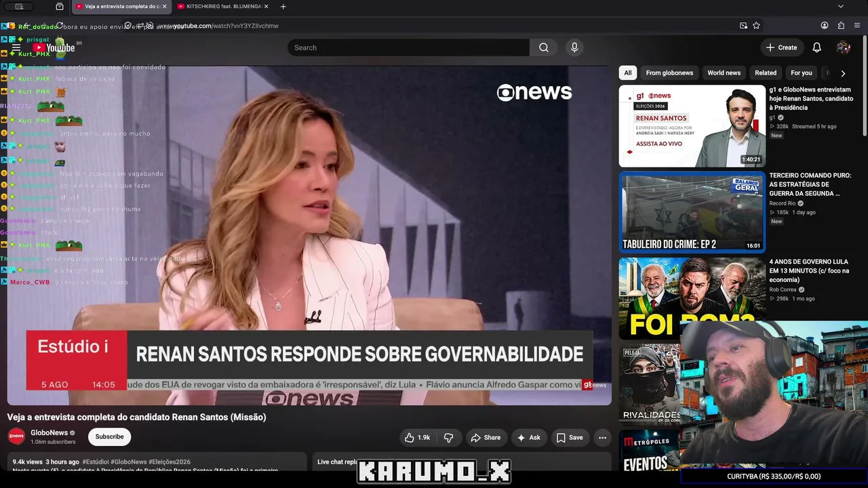Open the browser extensions puzzle icon
868x488 pixels.
pos(841,26)
